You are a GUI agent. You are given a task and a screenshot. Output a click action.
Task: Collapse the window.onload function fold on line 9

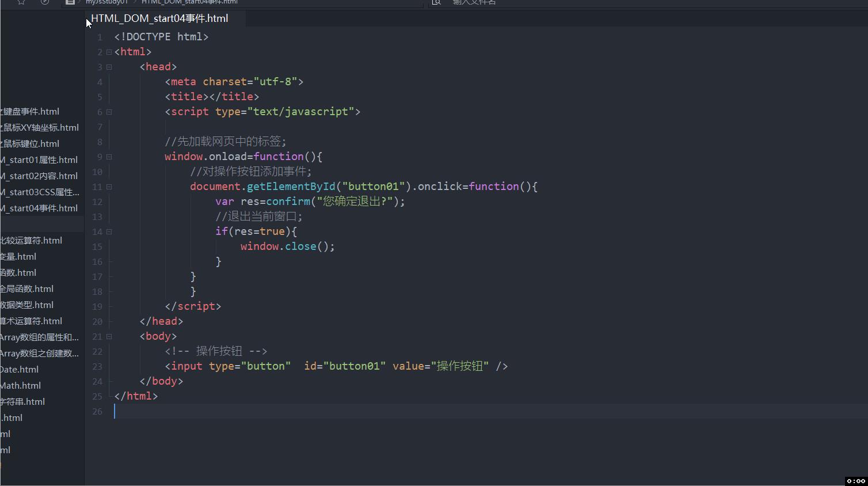pyautogui.click(x=109, y=157)
